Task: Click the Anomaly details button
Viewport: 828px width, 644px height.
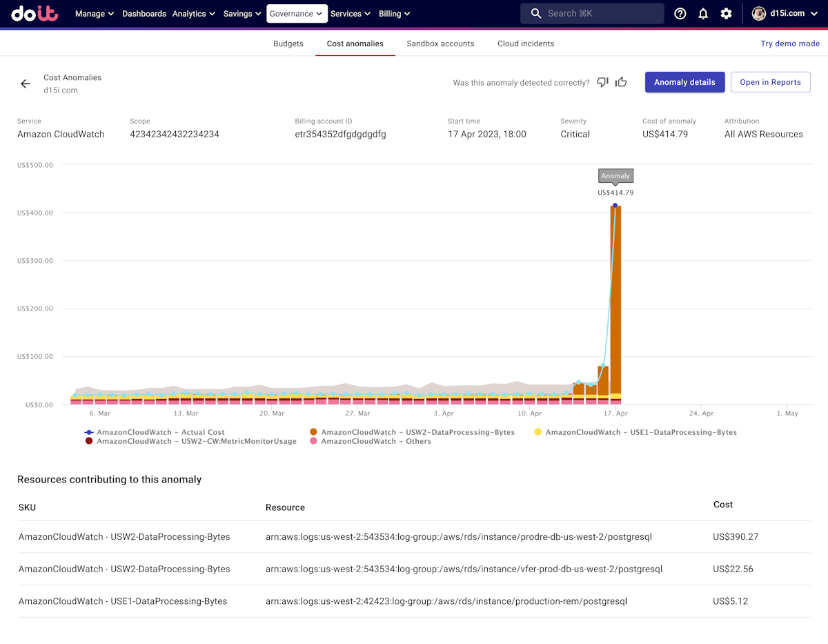Action: tap(684, 82)
